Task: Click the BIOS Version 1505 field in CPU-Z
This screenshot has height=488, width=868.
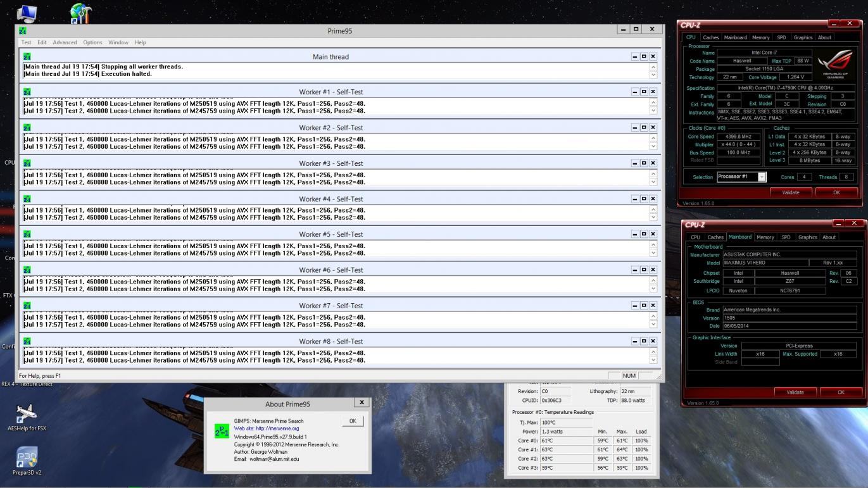Action: pos(789,318)
